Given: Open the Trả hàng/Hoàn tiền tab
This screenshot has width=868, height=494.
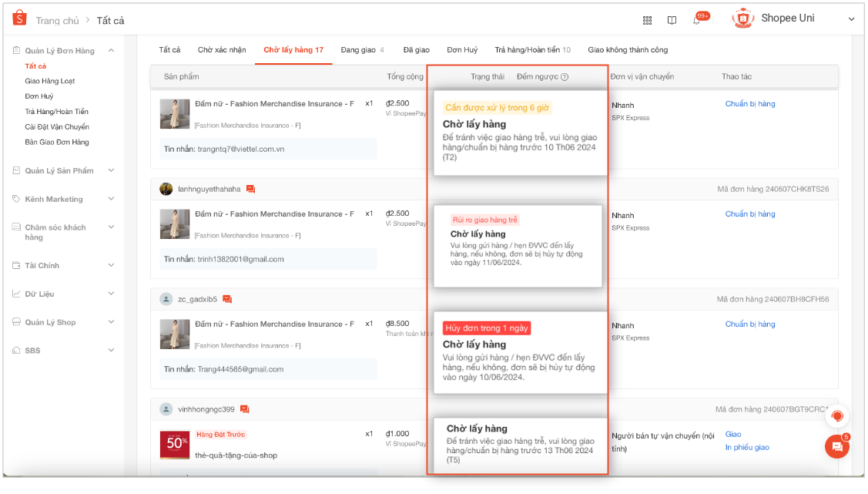Looking at the screenshot, I should click(532, 50).
